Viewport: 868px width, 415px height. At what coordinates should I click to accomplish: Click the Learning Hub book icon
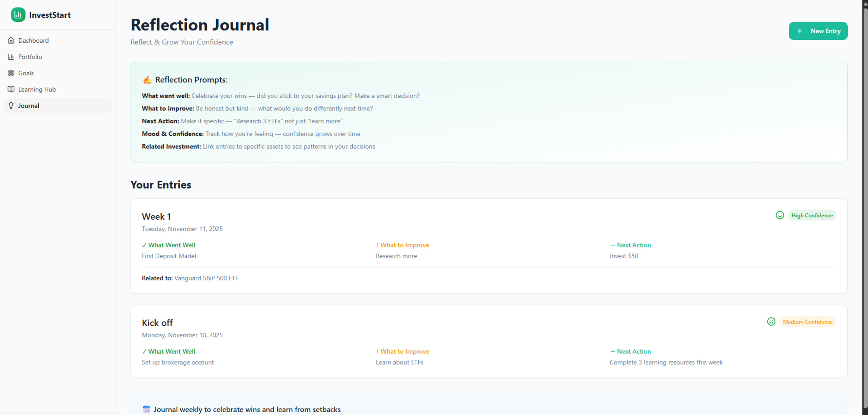point(11,89)
